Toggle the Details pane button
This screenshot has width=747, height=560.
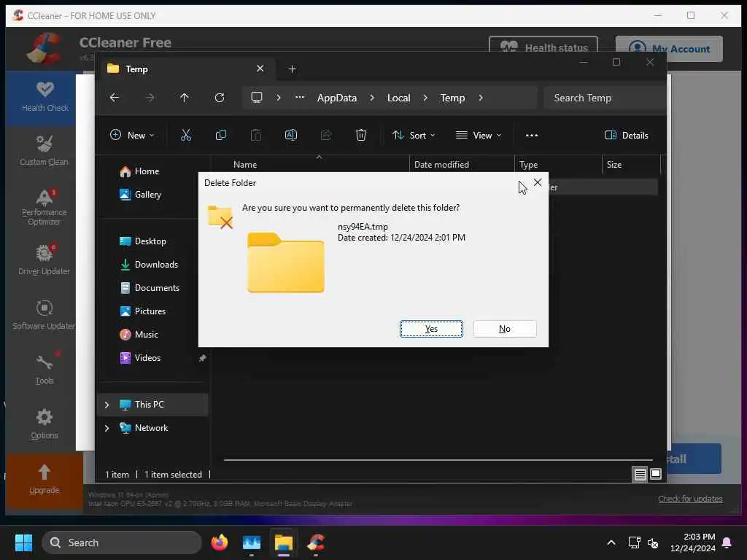tap(626, 135)
